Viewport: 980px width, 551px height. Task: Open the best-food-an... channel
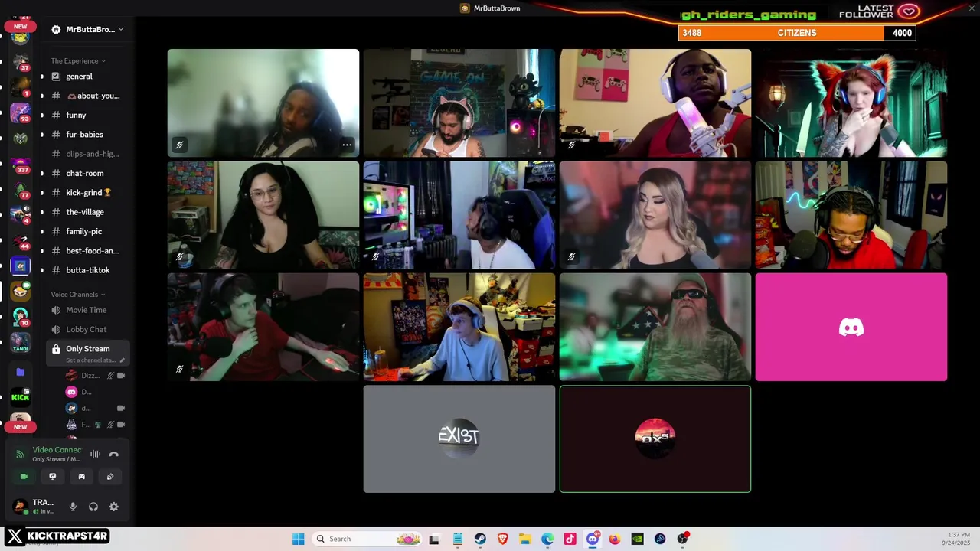point(87,251)
